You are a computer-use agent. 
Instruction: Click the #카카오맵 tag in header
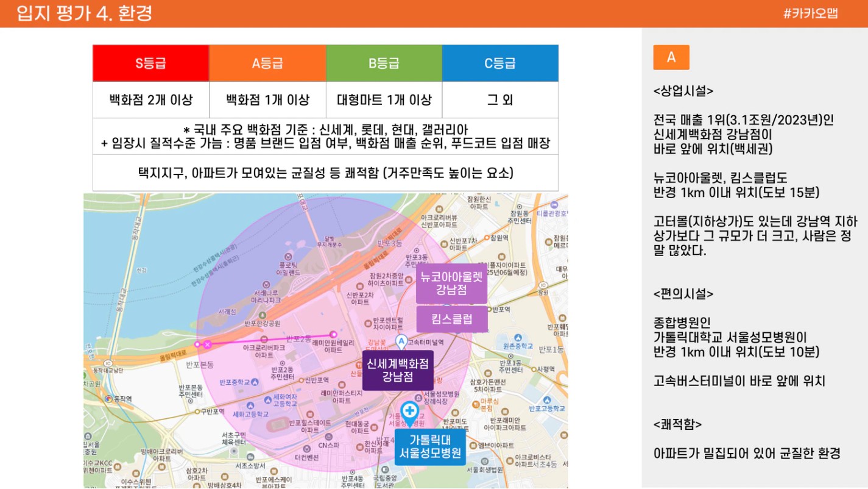click(810, 13)
